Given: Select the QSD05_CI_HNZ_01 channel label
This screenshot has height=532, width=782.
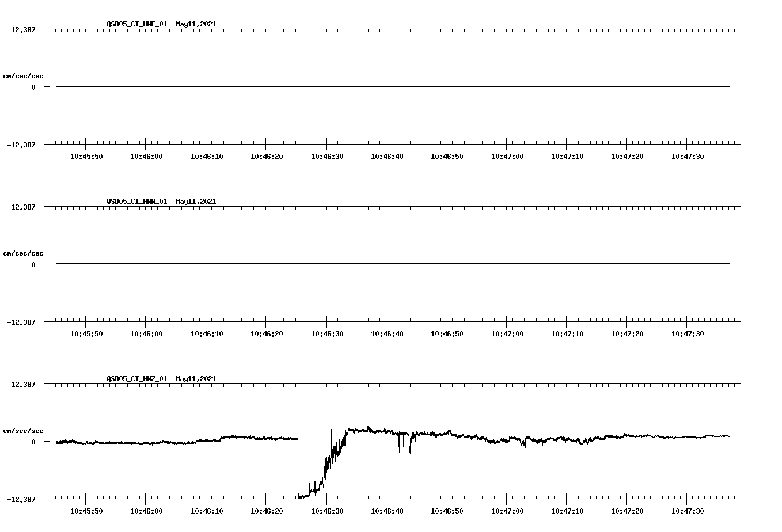Looking at the screenshot, I should [x=136, y=379].
